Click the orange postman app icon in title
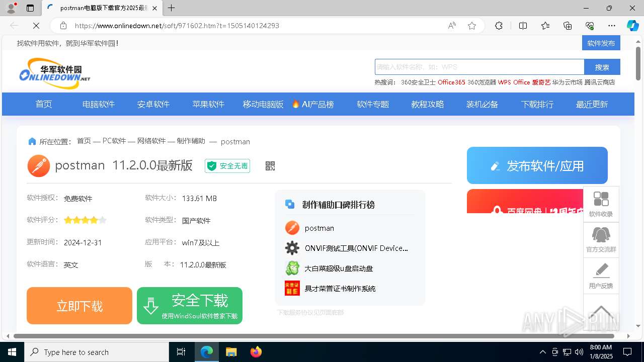This screenshot has width=644, height=362. point(39,166)
